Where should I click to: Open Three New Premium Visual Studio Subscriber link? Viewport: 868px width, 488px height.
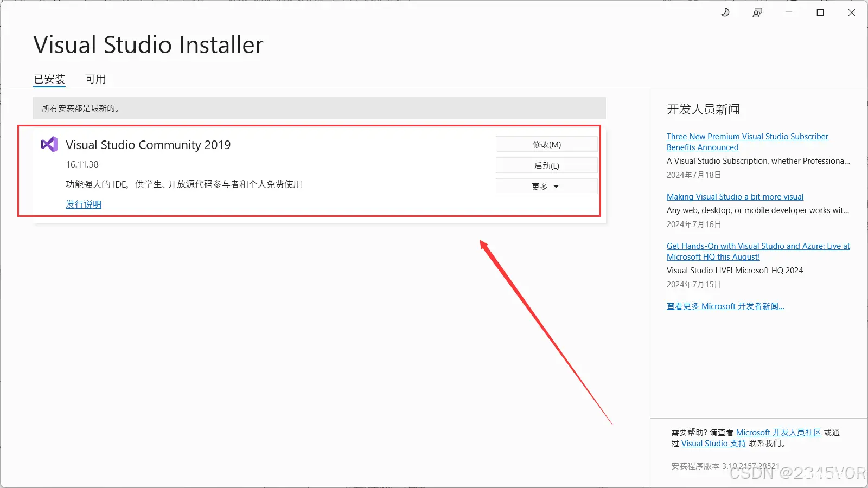(x=748, y=142)
